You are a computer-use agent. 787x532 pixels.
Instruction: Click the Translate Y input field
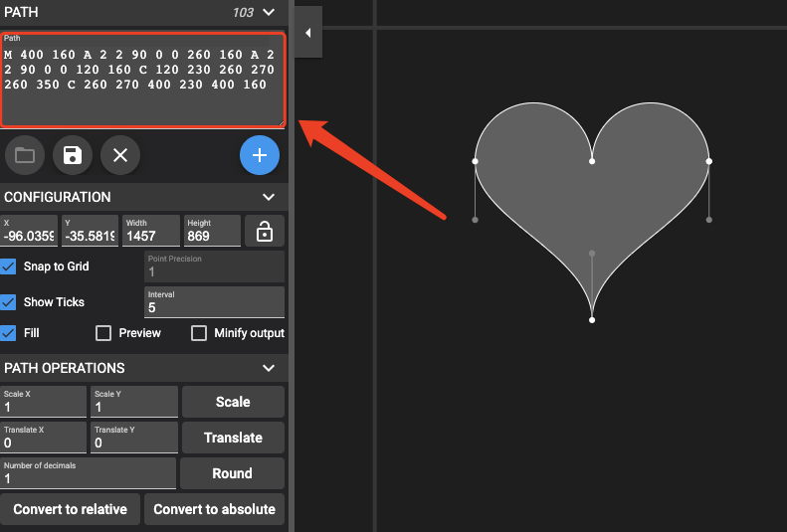(134, 438)
